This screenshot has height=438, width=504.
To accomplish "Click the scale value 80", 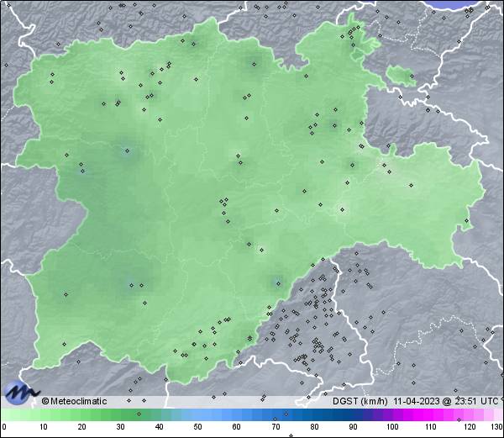I will coord(314,427).
